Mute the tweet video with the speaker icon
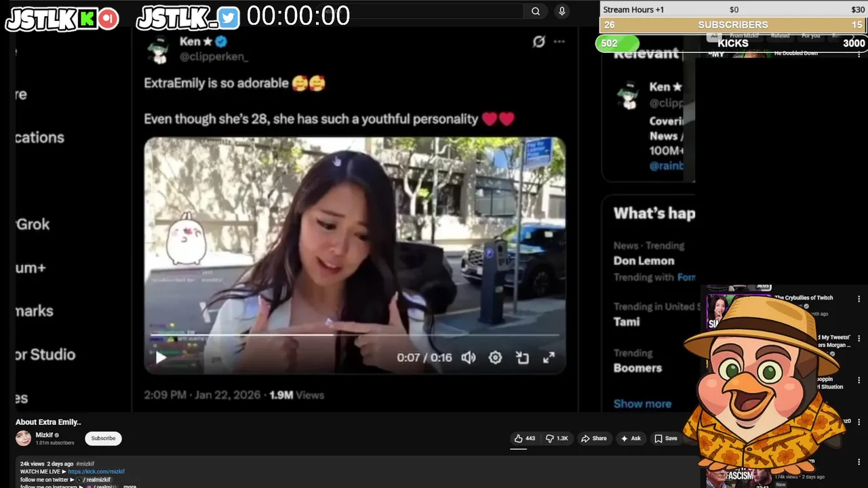This screenshot has height=488, width=868. tap(469, 358)
